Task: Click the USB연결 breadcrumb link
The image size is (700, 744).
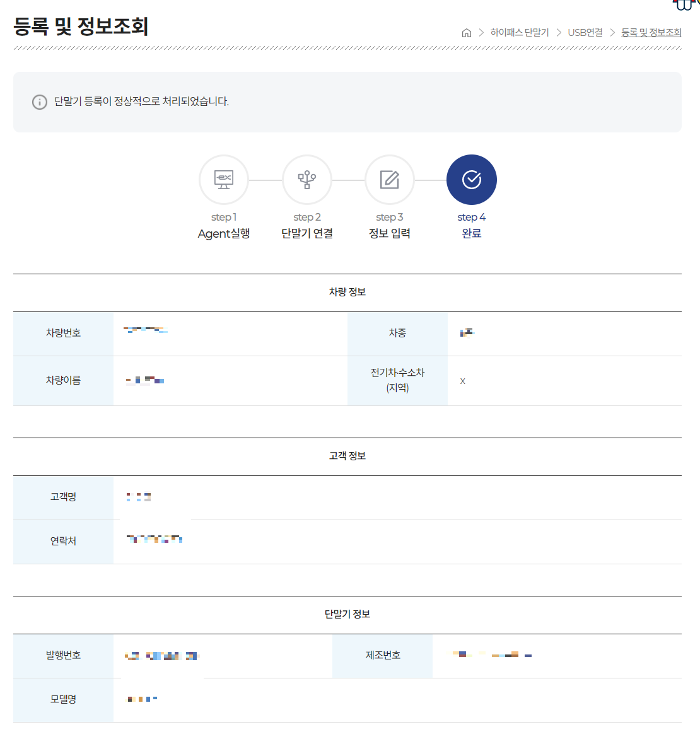Action: click(x=585, y=33)
